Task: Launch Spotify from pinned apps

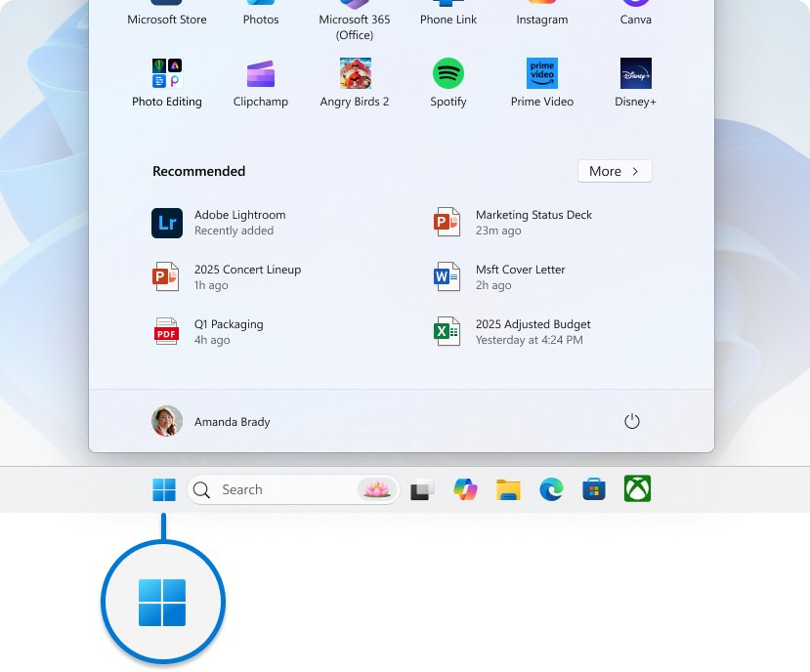Action: point(448,73)
